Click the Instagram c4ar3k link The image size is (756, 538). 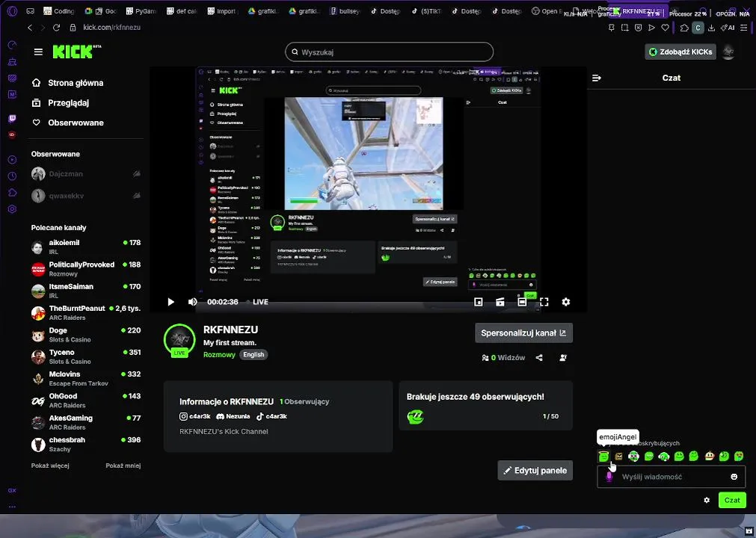click(194, 416)
